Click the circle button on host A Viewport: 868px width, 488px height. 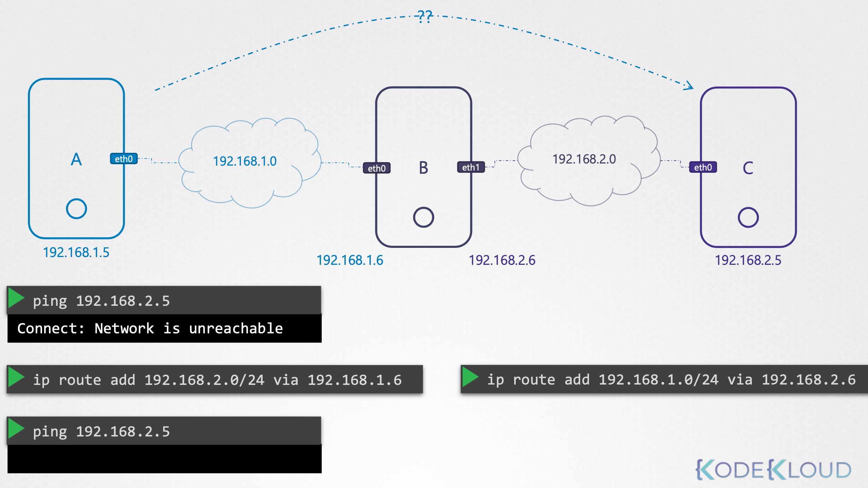(x=76, y=209)
